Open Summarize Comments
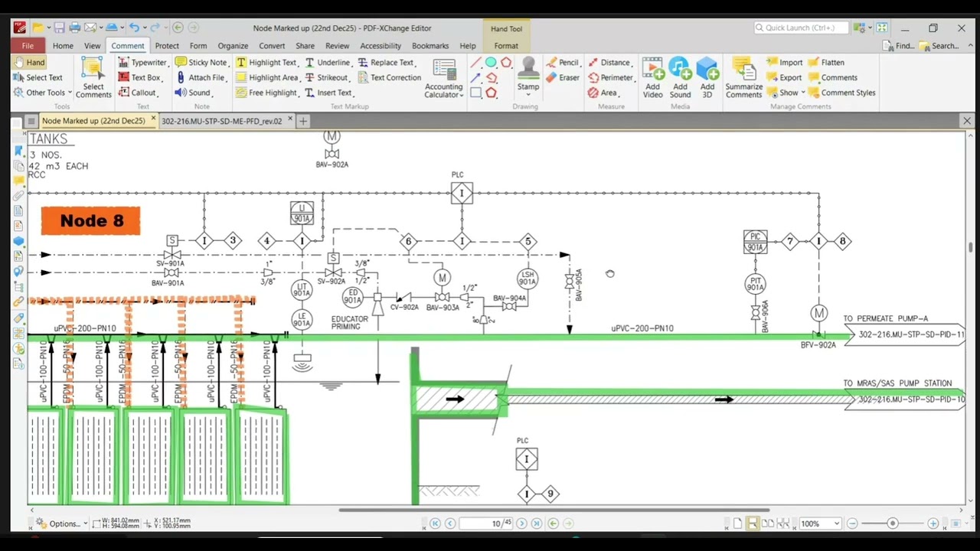The height and width of the screenshot is (551, 980). 743,78
